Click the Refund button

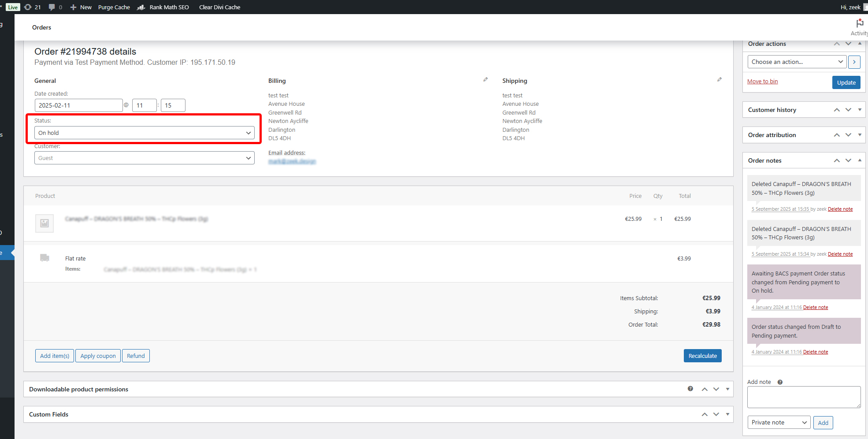click(x=136, y=356)
